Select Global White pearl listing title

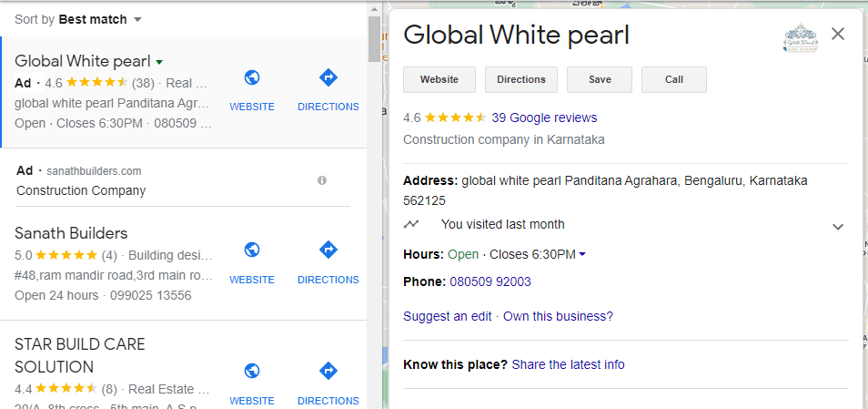[83, 60]
